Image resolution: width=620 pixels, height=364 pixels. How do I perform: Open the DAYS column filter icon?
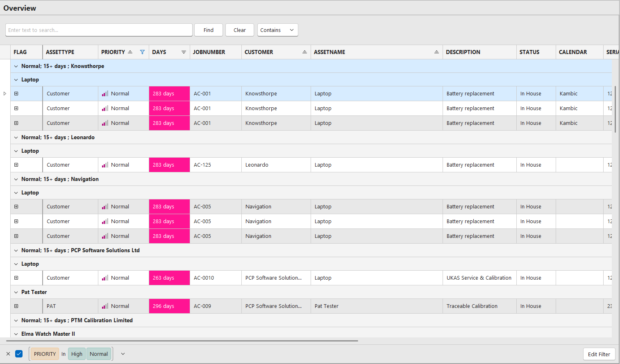(x=184, y=52)
